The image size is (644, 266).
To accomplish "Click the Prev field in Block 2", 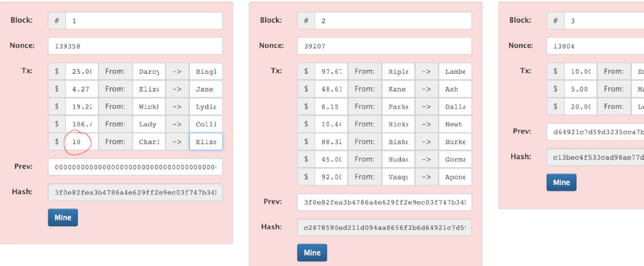I will point(385,202).
